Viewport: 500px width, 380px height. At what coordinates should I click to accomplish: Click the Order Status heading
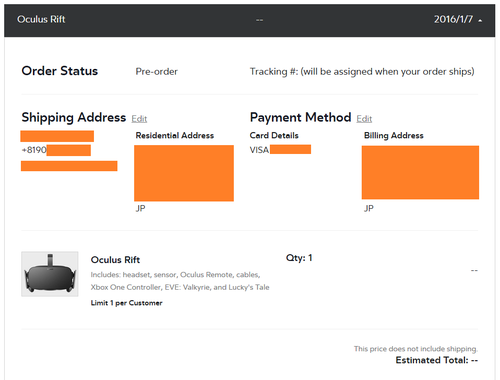(x=60, y=71)
